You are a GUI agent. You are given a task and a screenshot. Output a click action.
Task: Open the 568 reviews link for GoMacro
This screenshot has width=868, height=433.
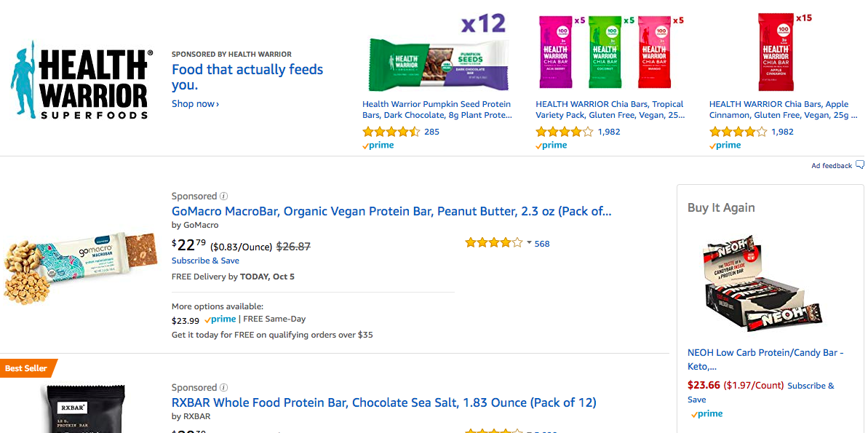click(x=542, y=244)
